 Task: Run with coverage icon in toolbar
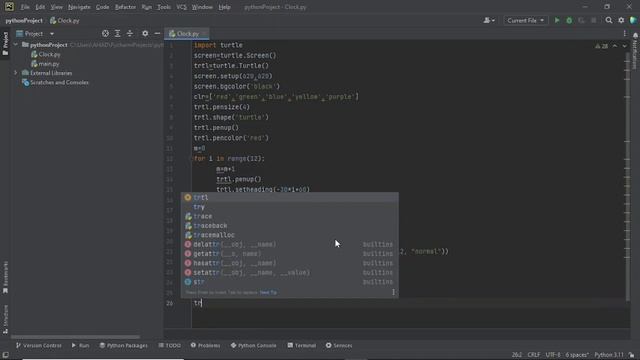click(x=581, y=20)
